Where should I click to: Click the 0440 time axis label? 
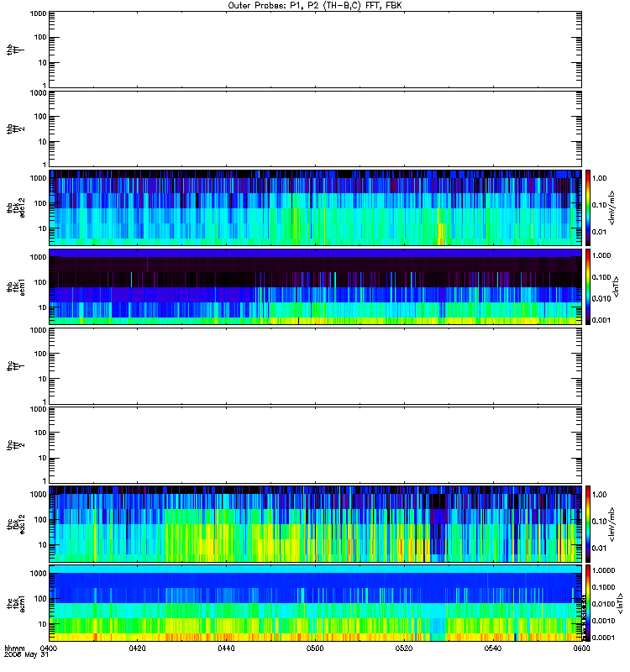point(226,648)
